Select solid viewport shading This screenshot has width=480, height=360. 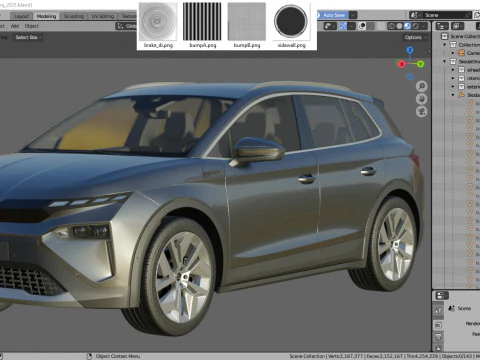click(399, 26)
